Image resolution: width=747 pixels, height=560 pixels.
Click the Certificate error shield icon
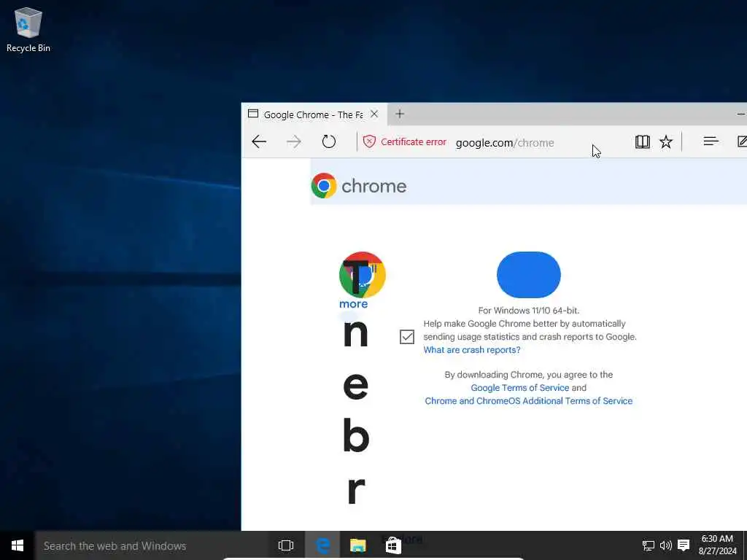pyautogui.click(x=369, y=142)
